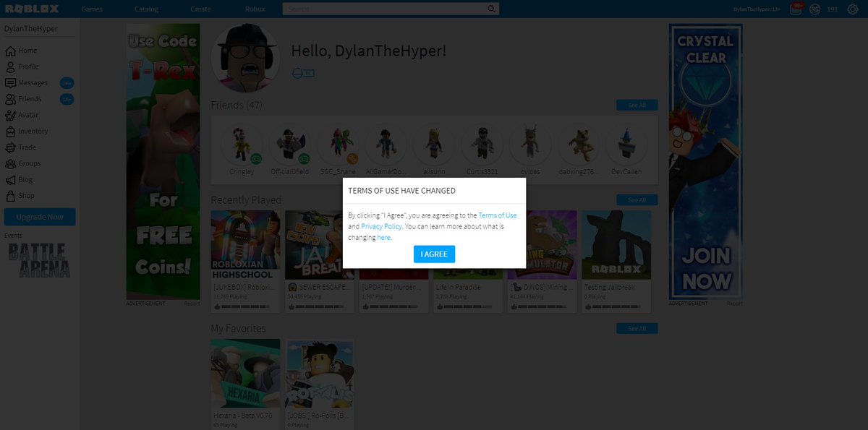Open Testing Jailbreak game thumbnail
This screenshot has width=868, height=430.
coord(616,245)
